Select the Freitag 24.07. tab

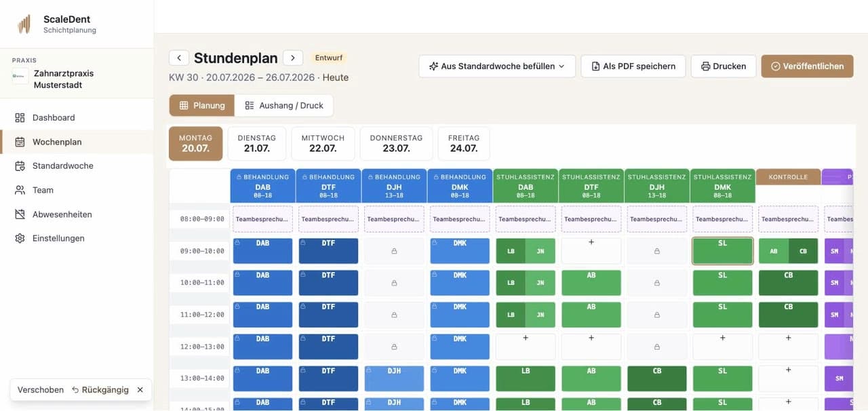click(x=464, y=143)
